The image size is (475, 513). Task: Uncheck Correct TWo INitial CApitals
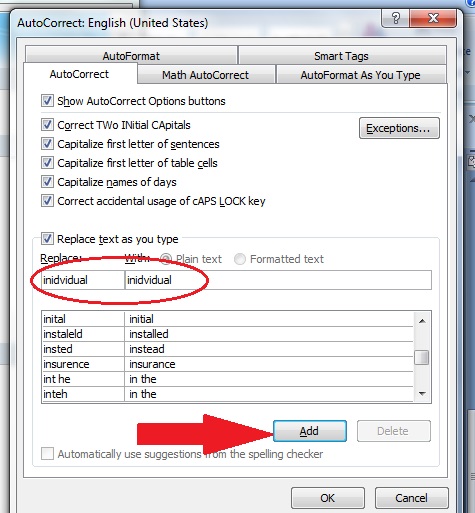click(47, 125)
